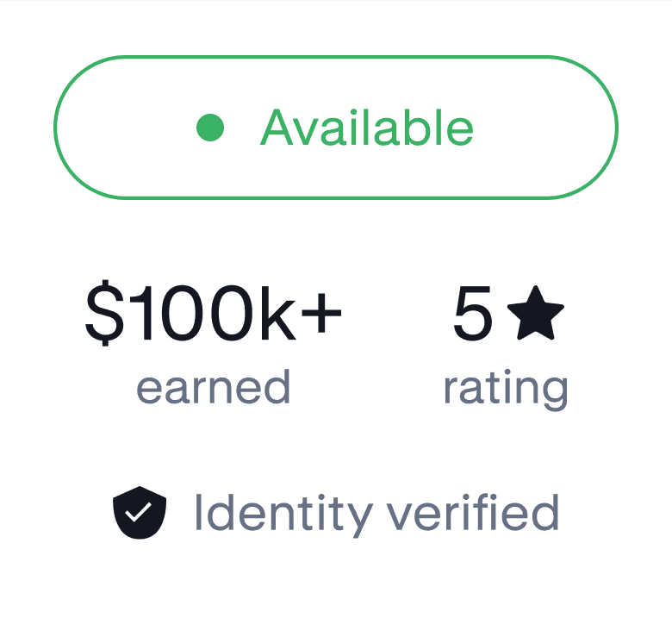Click the dollar sign in '$100k+'

click(100, 315)
